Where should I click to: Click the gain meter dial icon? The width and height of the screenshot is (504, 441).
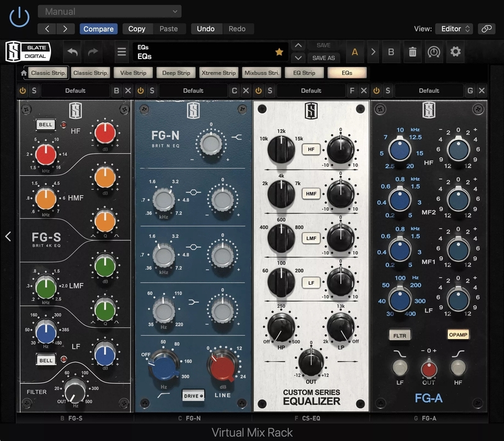coord(433,52)
